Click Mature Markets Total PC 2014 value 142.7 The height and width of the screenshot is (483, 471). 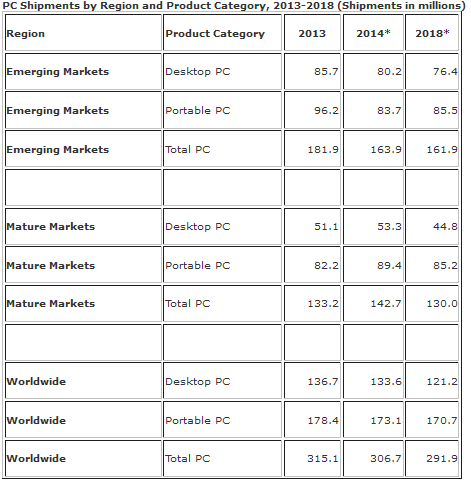pos(386,304)
